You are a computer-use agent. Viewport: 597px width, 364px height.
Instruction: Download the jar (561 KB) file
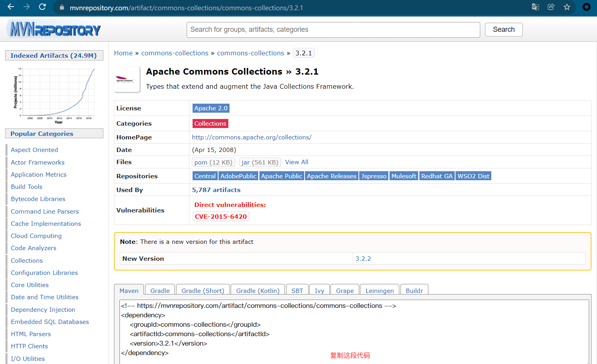(260, 162)
